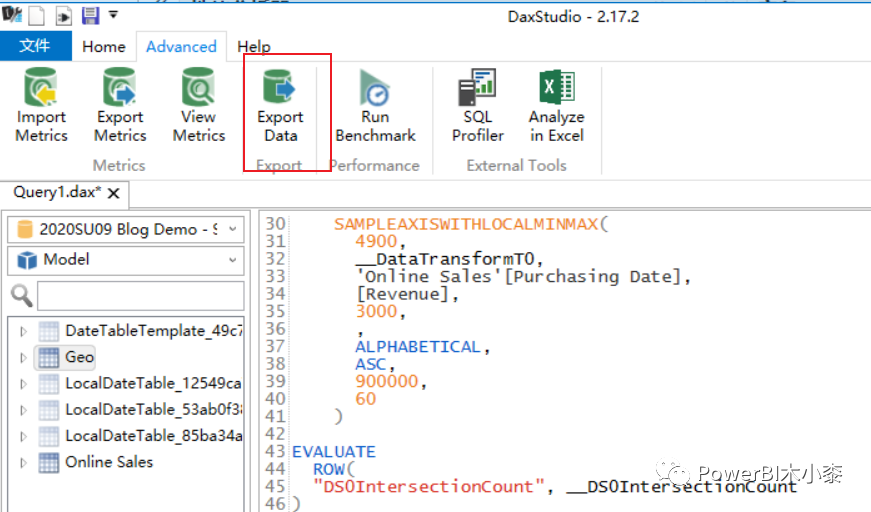Open the 文件 file menu
Screen dimensions: 871x512
[x=36, y=46]
